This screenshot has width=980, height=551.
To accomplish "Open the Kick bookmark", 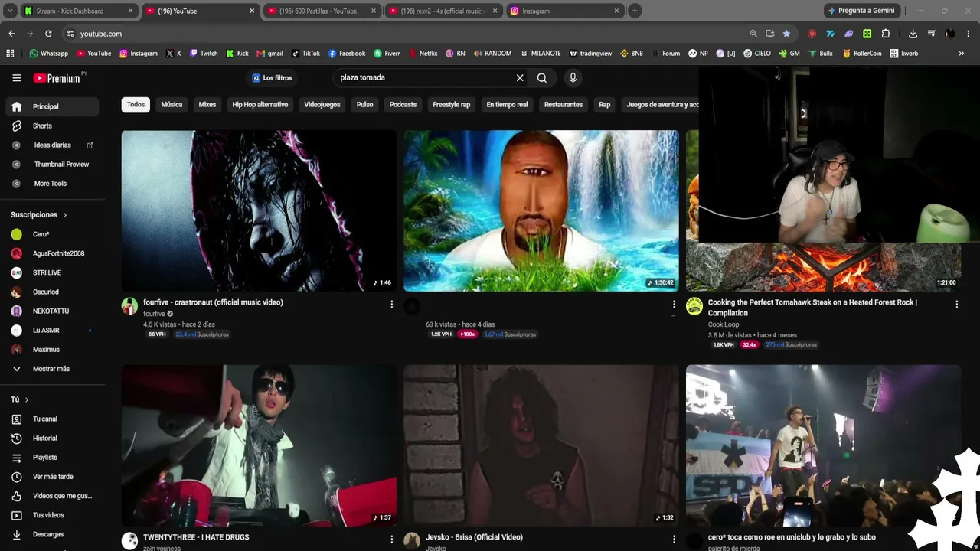I will 237,54.
